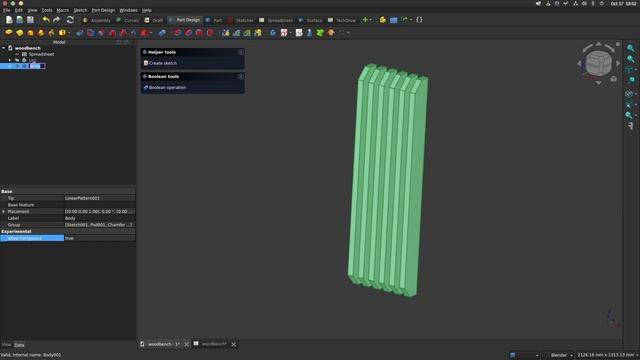Open the Tools menu
This screenshot has width=640, height=360.
pyautogui.click(x=47, y=10)
